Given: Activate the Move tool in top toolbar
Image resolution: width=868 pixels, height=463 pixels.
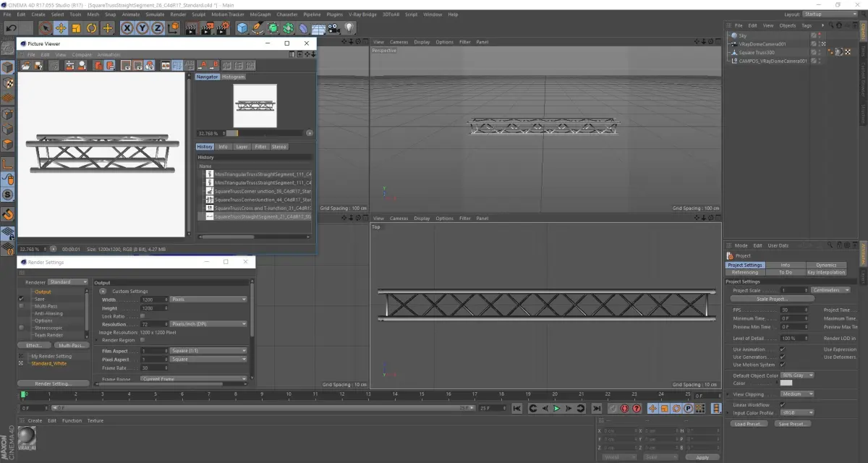Looking at the screenshot, I should (x=61, y=27).
